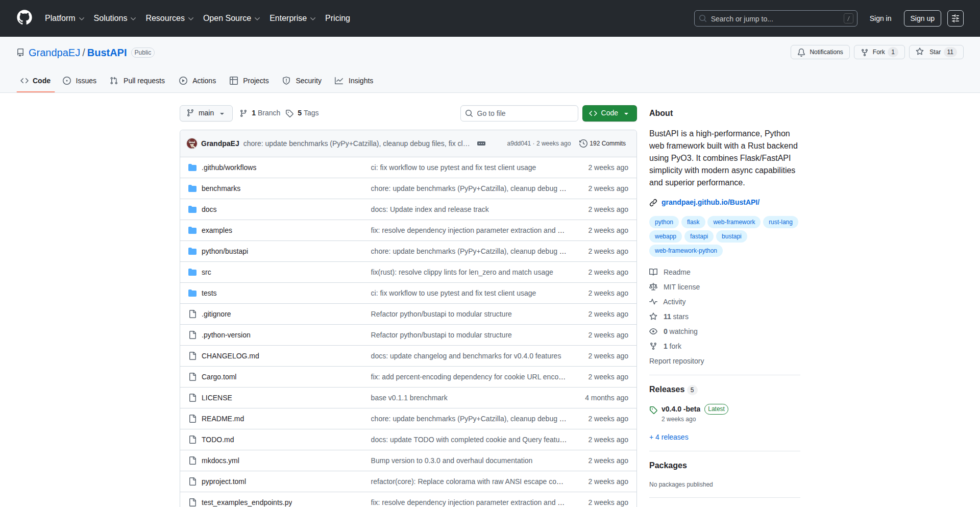
Task: Open the Activity link
Action: (x=668, y=302)
